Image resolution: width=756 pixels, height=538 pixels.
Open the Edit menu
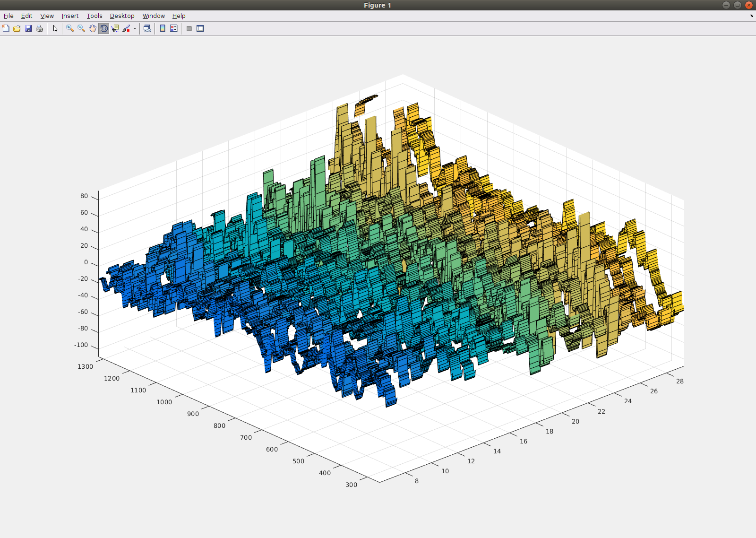[26, 16]
